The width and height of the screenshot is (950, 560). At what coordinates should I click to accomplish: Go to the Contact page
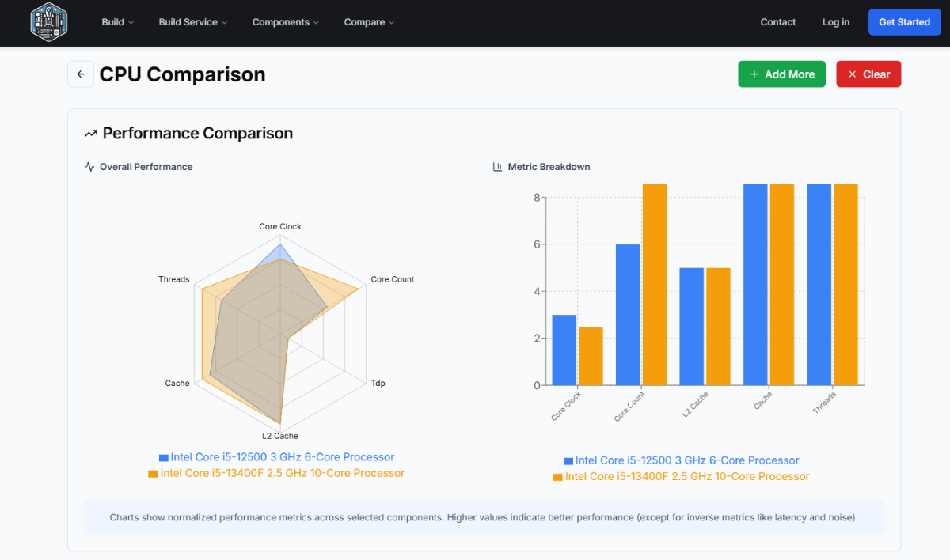777,22
